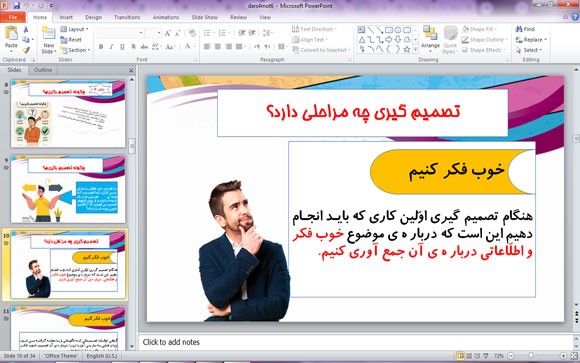Decrease font size with Shrink Font
580x363 pixels.
click(178, 33)
